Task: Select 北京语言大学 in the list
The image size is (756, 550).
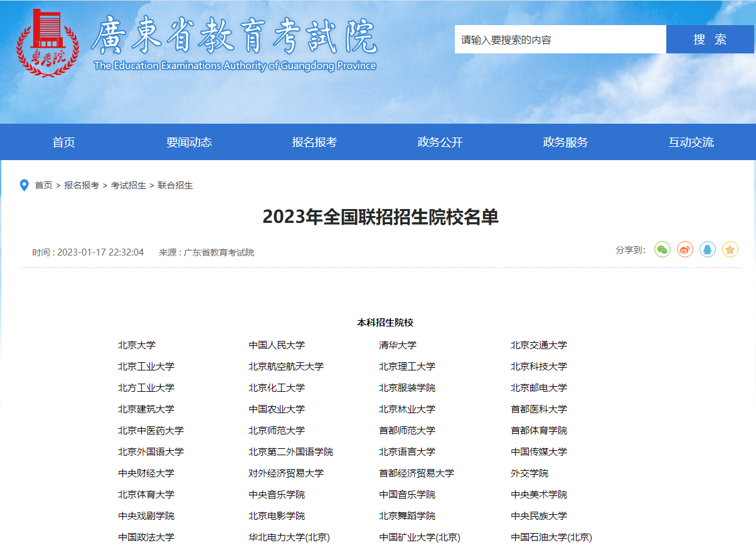Action: point(407,452)
